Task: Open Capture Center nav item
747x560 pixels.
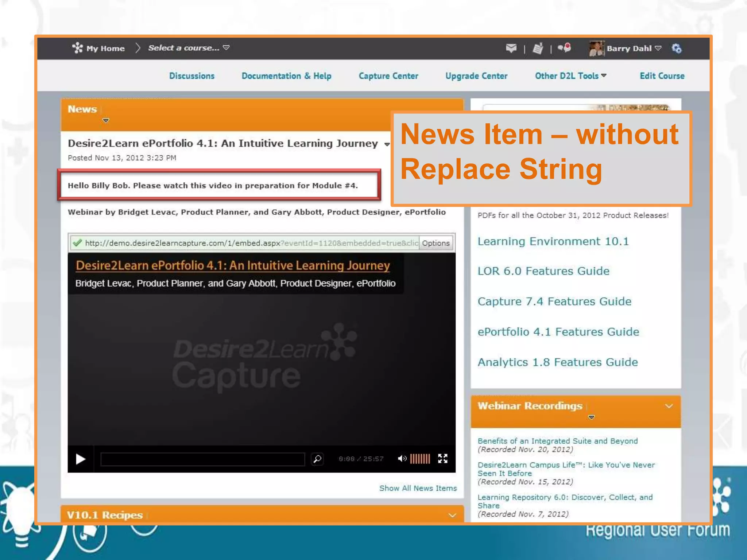Action: (x=388, y=76)
